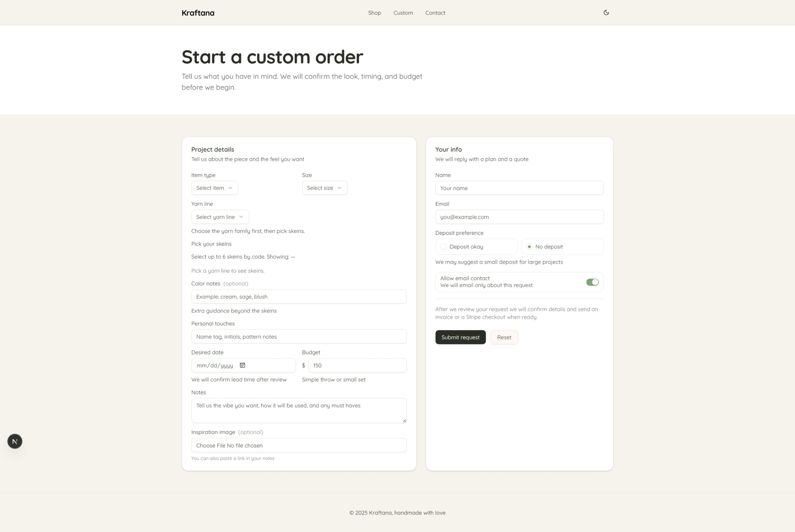Image resolution: width=795 pixels, height=532 pixels.
Task: Click the Choose File upload field
Action: tap(298, 445)
